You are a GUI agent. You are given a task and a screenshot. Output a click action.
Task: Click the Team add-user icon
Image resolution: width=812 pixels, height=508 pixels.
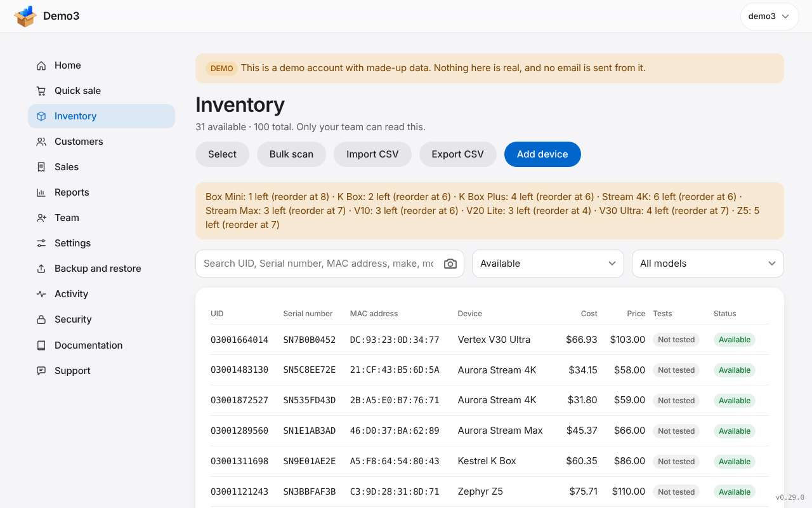click(41, 218)
